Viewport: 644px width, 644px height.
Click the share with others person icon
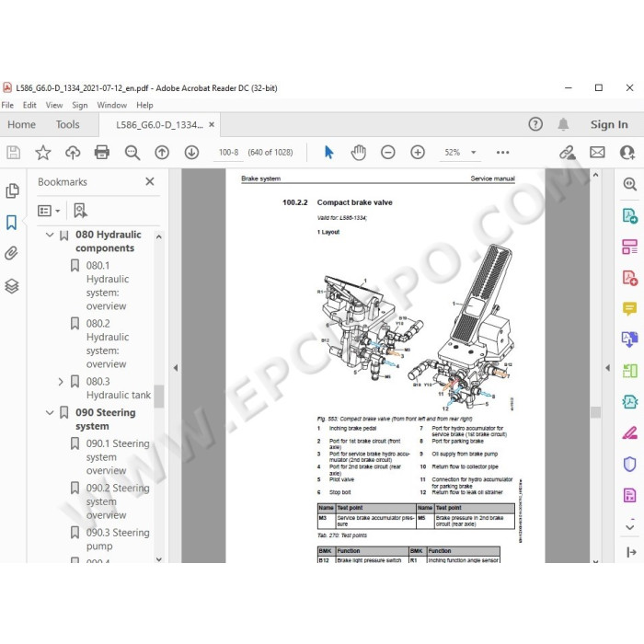click(627, 153)
